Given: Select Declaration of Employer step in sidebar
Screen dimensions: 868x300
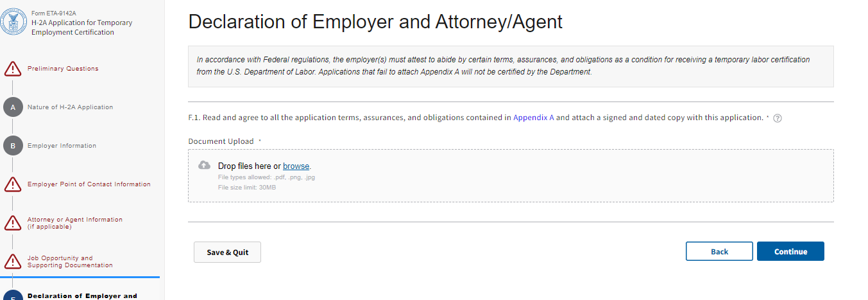Looking at the screenshot, I should (x=82, y=296).
